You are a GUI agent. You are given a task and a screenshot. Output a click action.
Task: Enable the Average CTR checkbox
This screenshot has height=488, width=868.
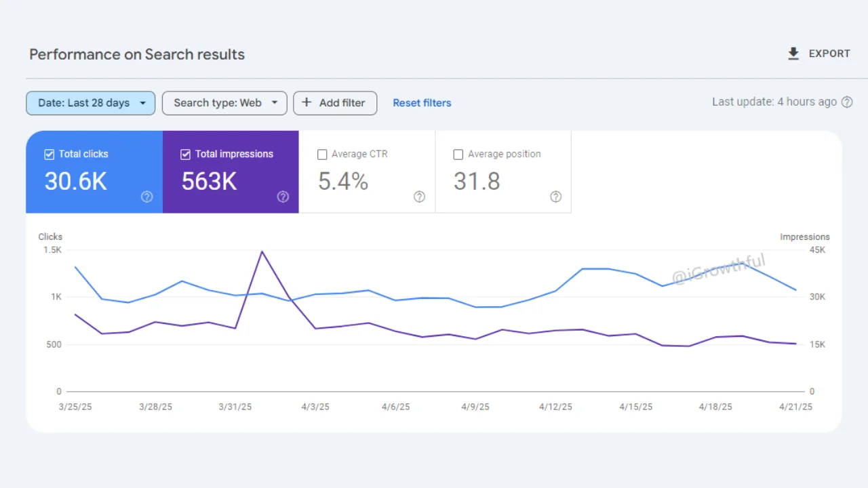(x=322, y=155)
